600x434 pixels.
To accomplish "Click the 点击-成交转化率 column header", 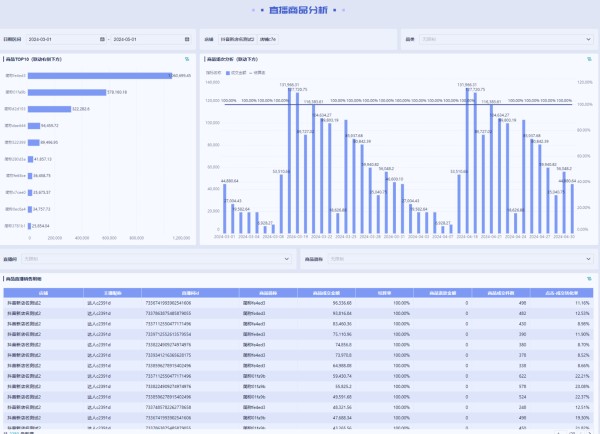I will pos(560,293).
